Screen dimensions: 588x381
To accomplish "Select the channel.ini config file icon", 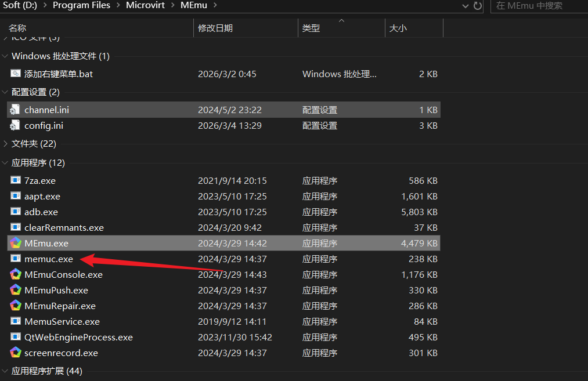I will [x=16, y=110].
